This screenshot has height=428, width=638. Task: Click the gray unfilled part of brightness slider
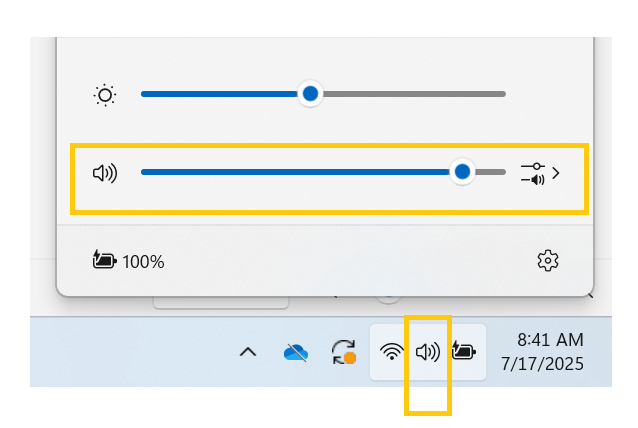click(414, 94)
